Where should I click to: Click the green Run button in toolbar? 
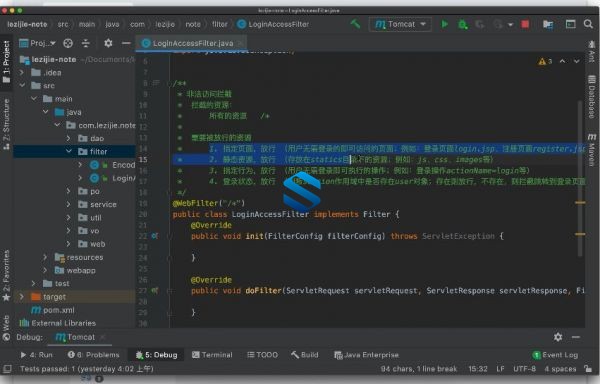tap(444, 24)
